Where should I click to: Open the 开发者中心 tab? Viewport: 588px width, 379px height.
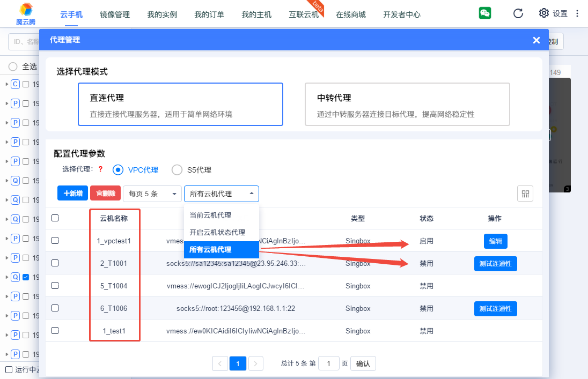point(402,14)
